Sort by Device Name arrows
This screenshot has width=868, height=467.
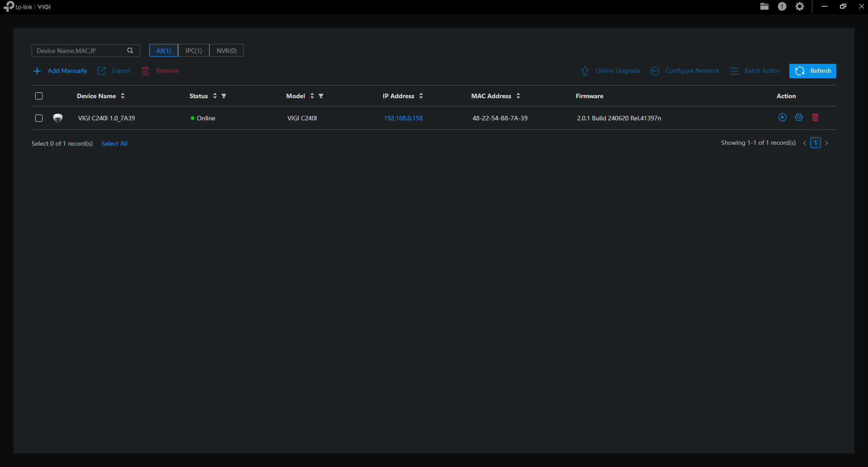coord(123,96)
